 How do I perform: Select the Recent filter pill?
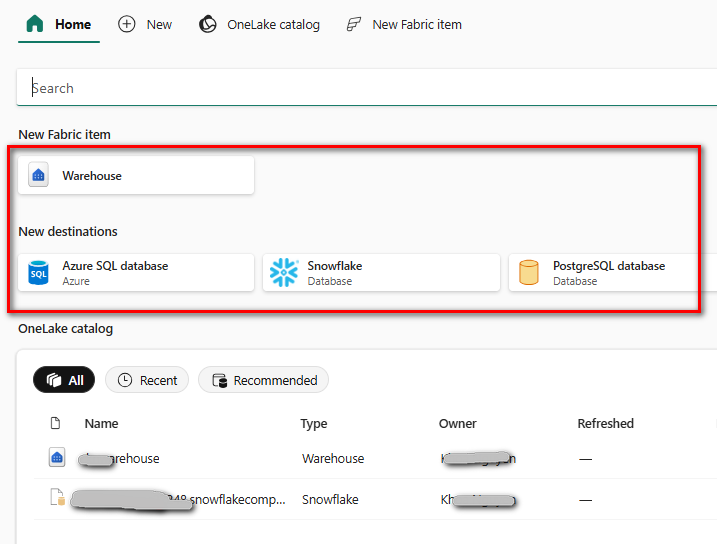pyautogui.click(x=147, y=380)
